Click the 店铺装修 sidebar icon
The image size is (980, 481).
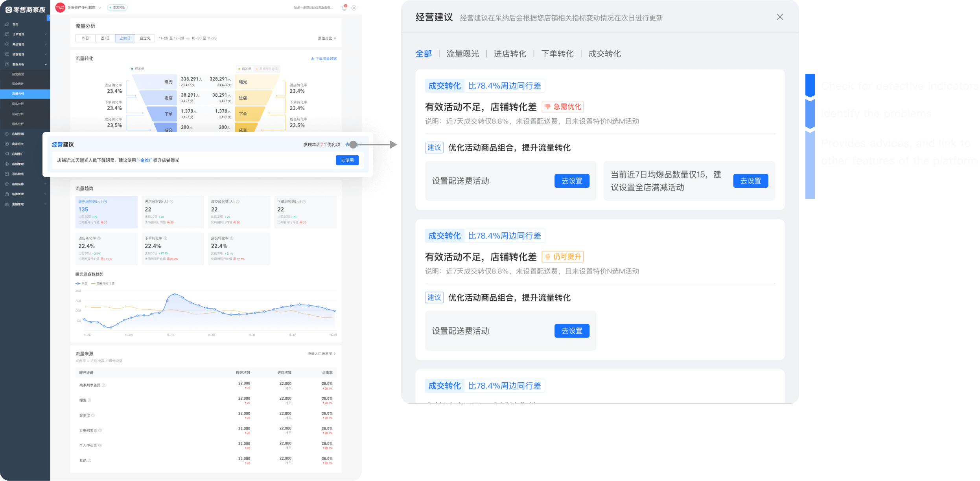click(x=7, y=184)
